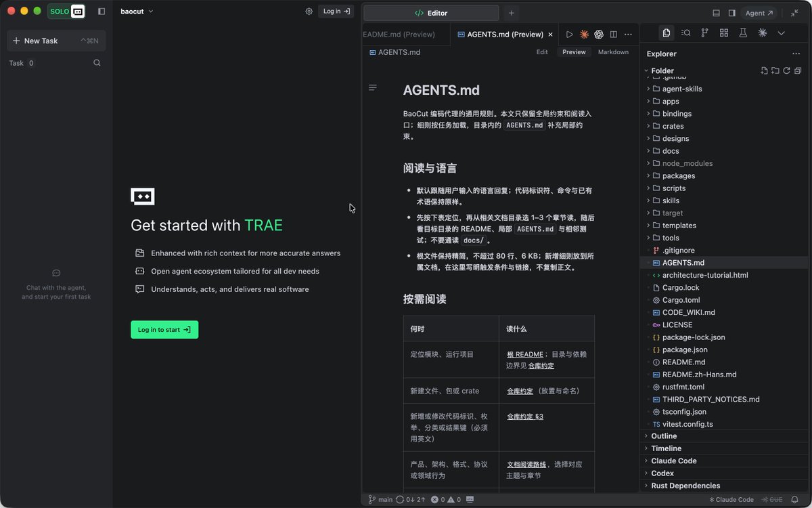The width and height of the screenshot is (812, 508).
Task: Expand the Codex section
Action: click(x=724, y=473)
